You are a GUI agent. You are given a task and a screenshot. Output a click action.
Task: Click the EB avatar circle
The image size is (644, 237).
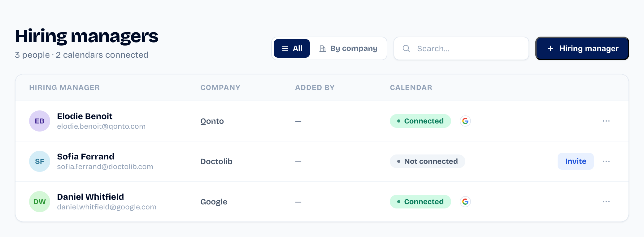click(x=40, y=121)
